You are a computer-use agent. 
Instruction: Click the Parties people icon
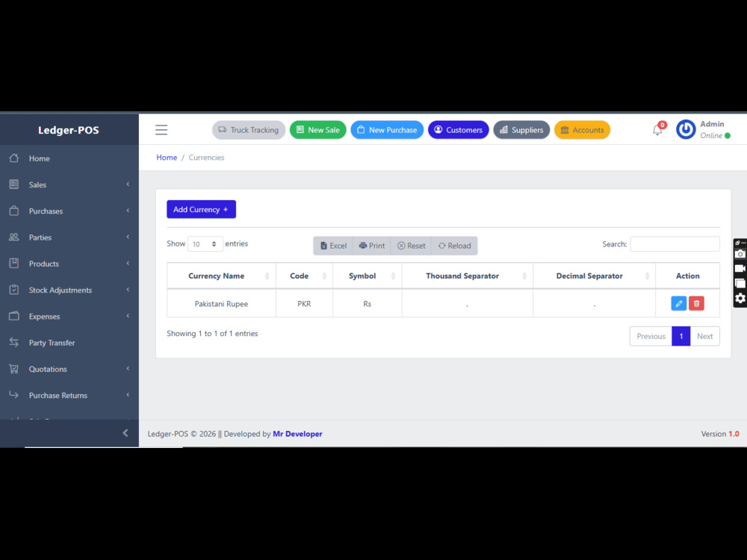(x=14, y=237)
